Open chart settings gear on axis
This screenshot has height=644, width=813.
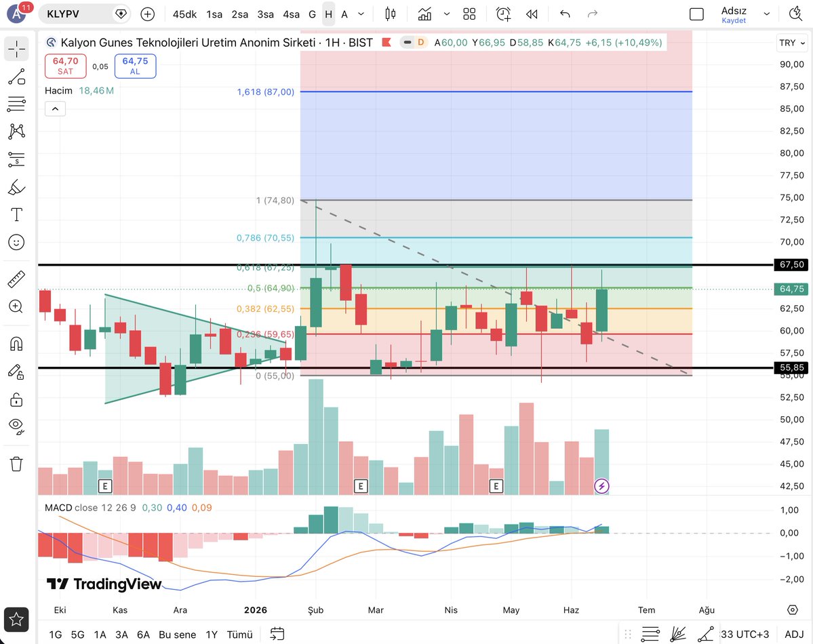coord(793,610)
